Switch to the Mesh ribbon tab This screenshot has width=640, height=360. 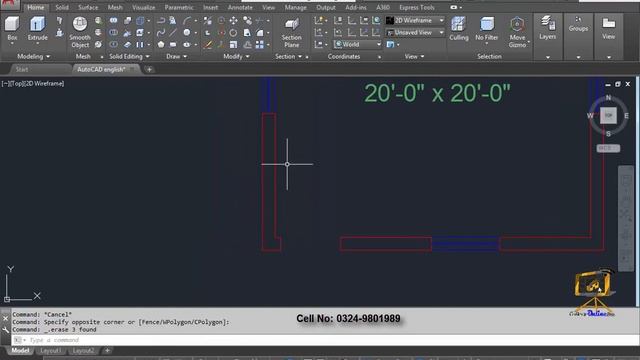pos(115,7)
